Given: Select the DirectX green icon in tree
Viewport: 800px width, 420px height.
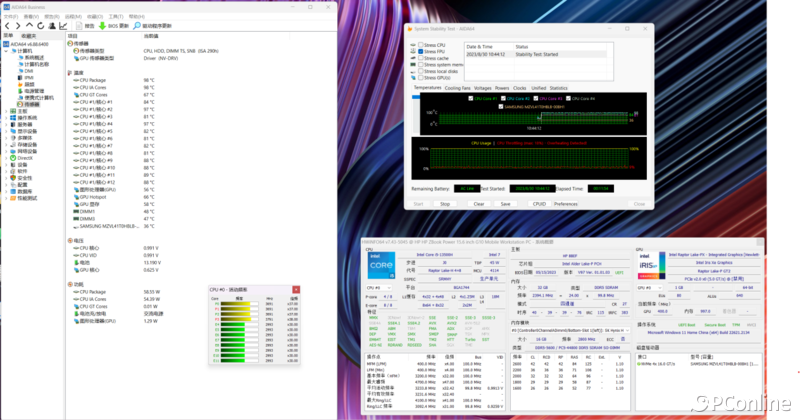Looking at the screenshot, I should (13, 158).
